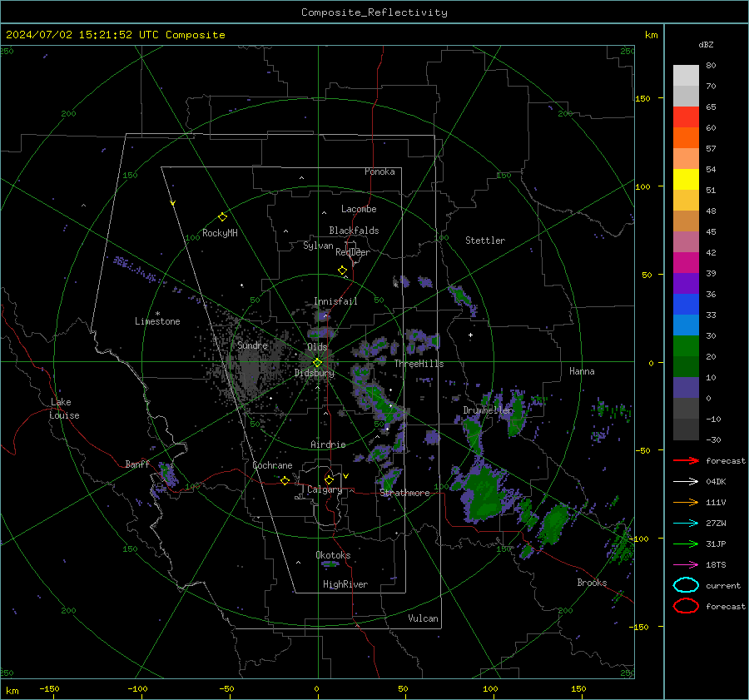Click the magenta 18TS arrow icon

(x=686, y=565)
